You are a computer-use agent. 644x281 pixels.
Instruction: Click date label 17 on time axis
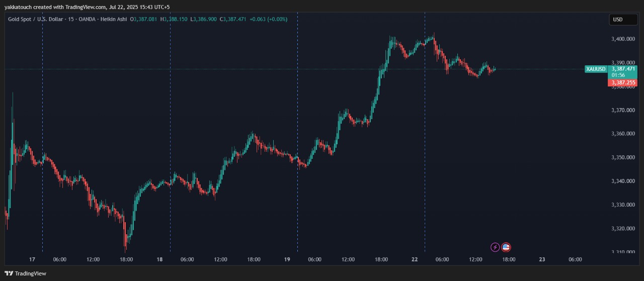[32, 259]
